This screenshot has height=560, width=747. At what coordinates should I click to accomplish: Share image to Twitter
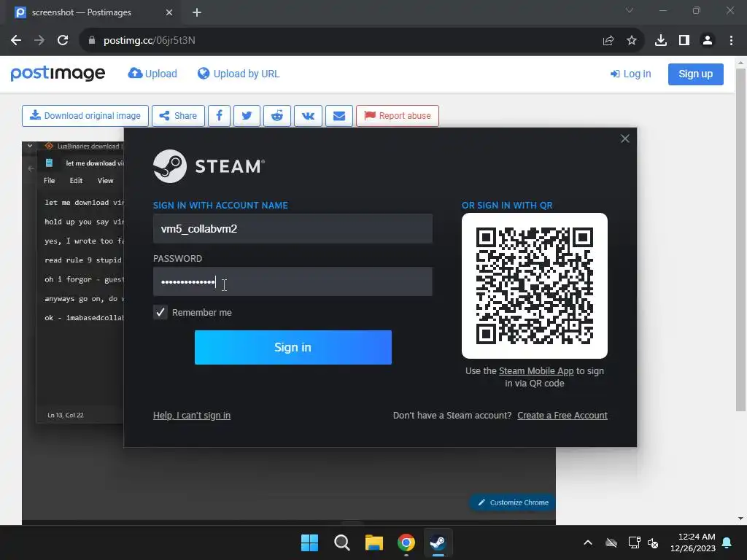point(247,116)
